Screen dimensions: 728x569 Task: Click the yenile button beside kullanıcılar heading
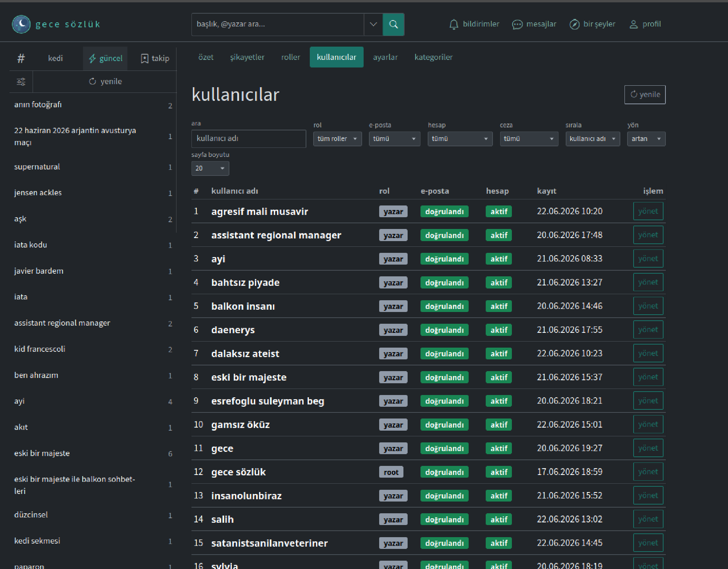point(645,94)
